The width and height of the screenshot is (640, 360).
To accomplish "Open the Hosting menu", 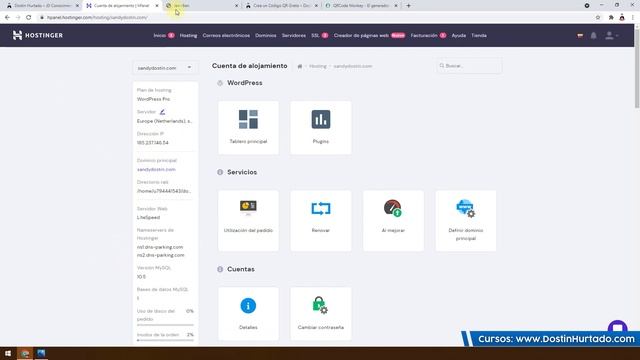I will pyautogui.click(x=188, y=36).
